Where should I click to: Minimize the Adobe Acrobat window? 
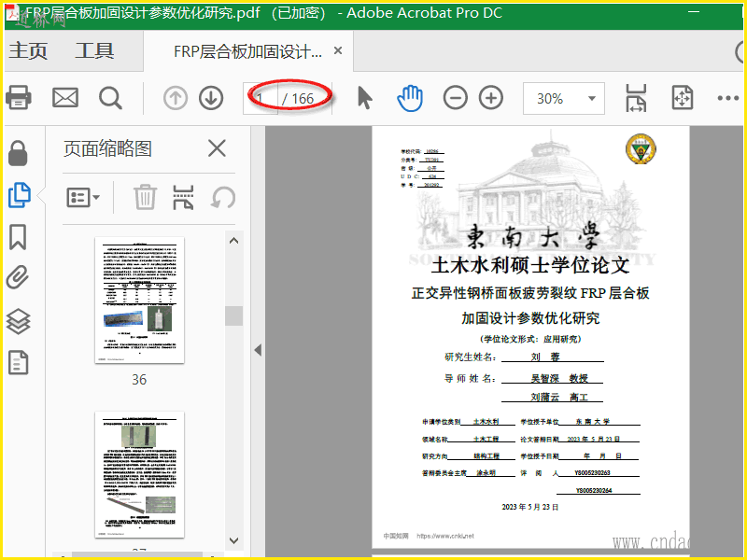[x=694, y=12]
